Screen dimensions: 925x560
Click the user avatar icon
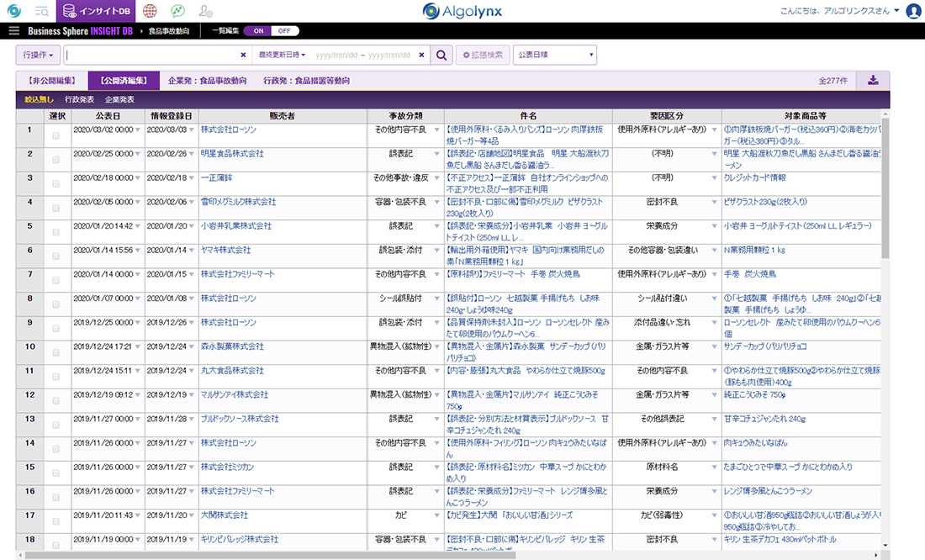[x=913, y=11]
